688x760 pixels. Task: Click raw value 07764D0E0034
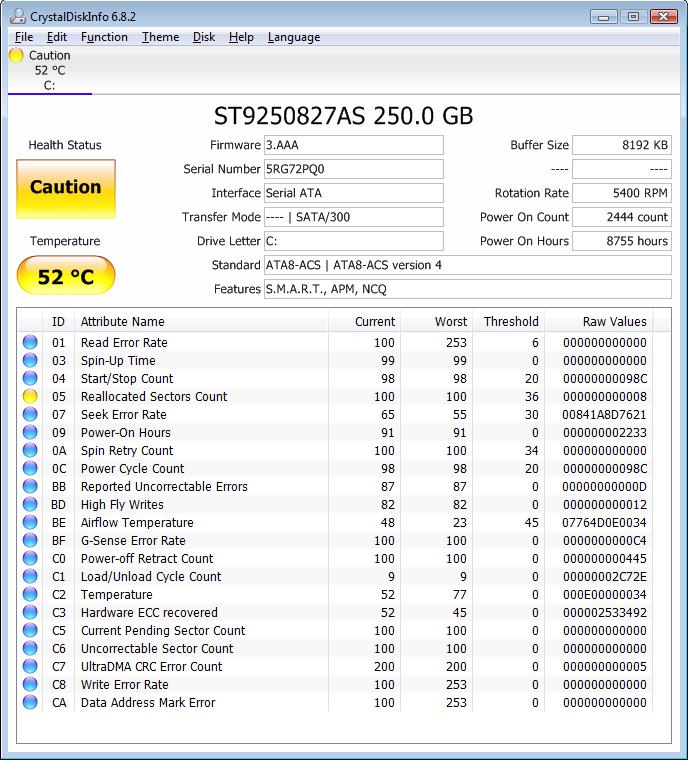[604, 522]
